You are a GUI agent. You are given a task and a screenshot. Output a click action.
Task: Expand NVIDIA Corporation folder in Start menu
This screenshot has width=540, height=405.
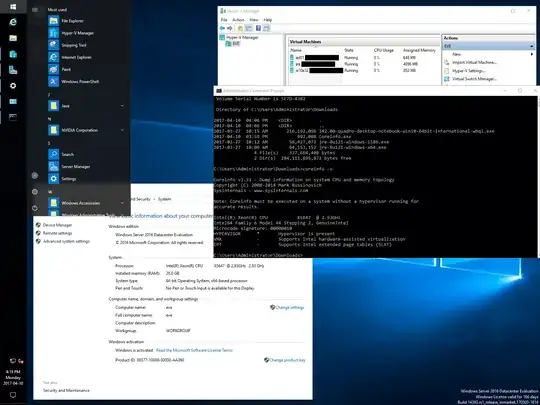tap(122, 130)
